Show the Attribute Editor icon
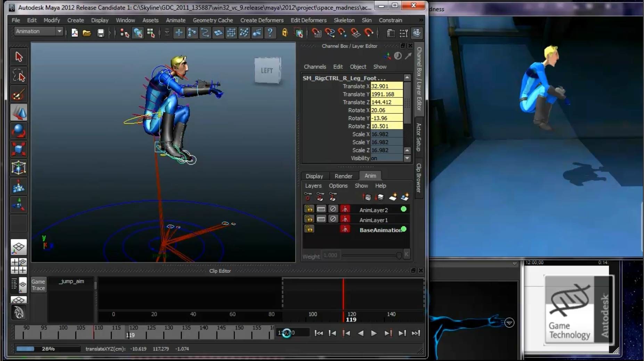 [x=391, y=33]
